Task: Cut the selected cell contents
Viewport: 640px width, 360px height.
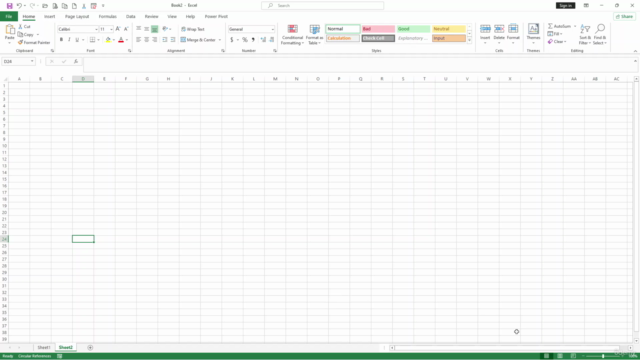Action: [x=24, y=27]
